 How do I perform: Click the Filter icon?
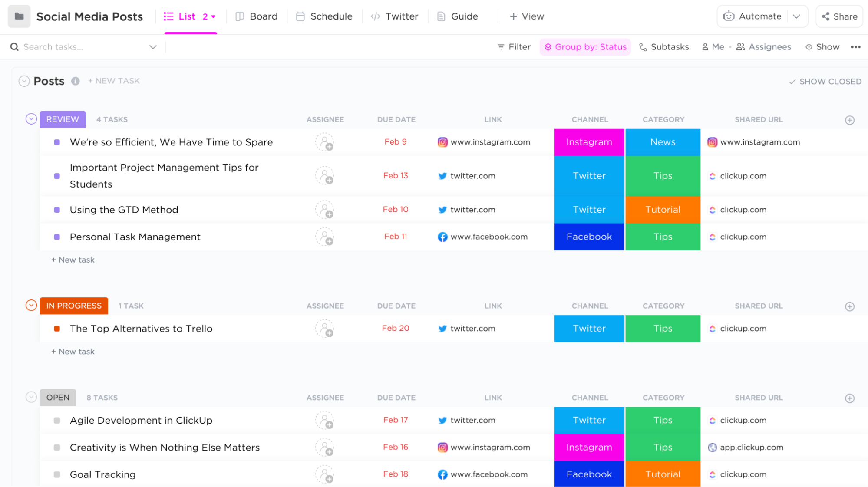coord(501,47)
